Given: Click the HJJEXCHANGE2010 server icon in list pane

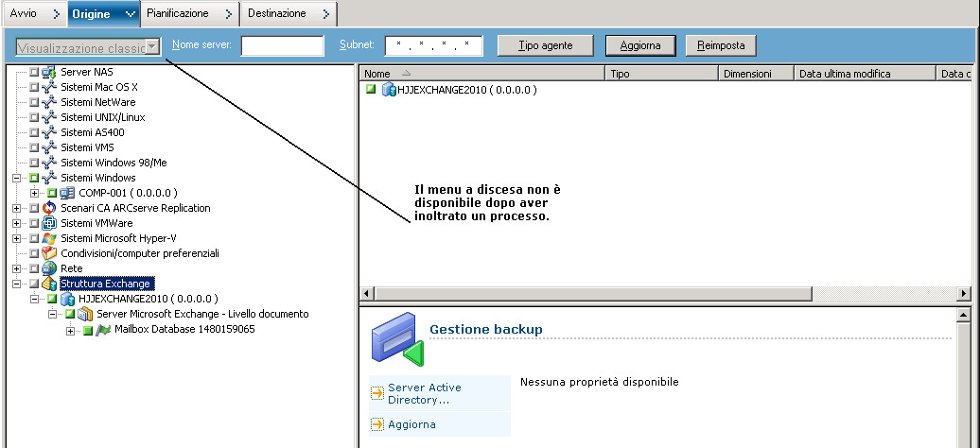Looking at the screenshot, I should tap(389, 90).
